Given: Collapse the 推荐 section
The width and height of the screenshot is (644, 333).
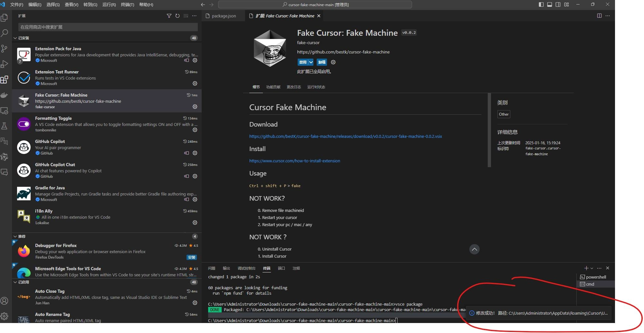Looking at the screenshot, I should 15,236.
